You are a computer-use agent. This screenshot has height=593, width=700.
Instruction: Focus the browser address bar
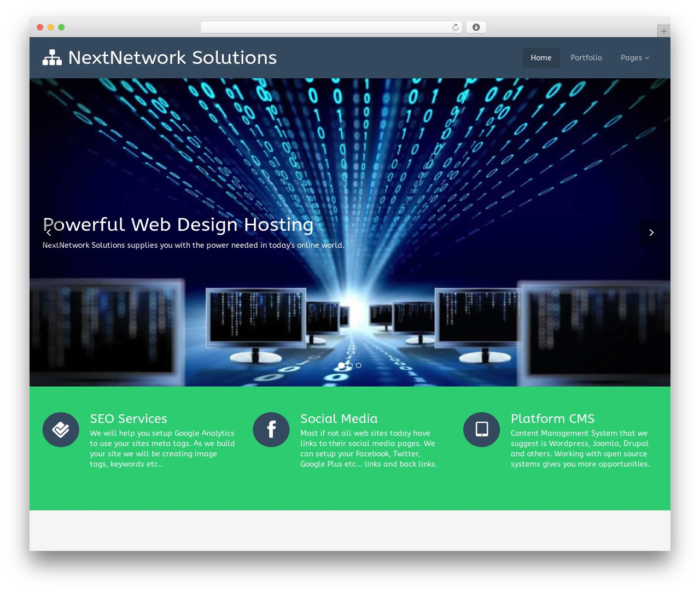click(331, 27)
